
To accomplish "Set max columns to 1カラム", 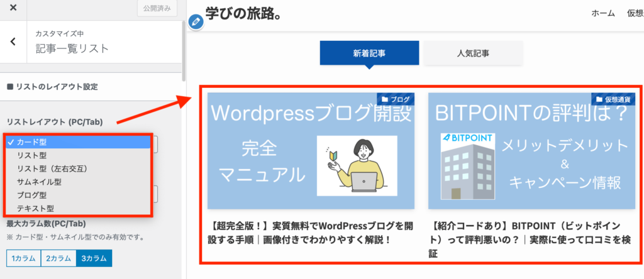I will (23, 258).
